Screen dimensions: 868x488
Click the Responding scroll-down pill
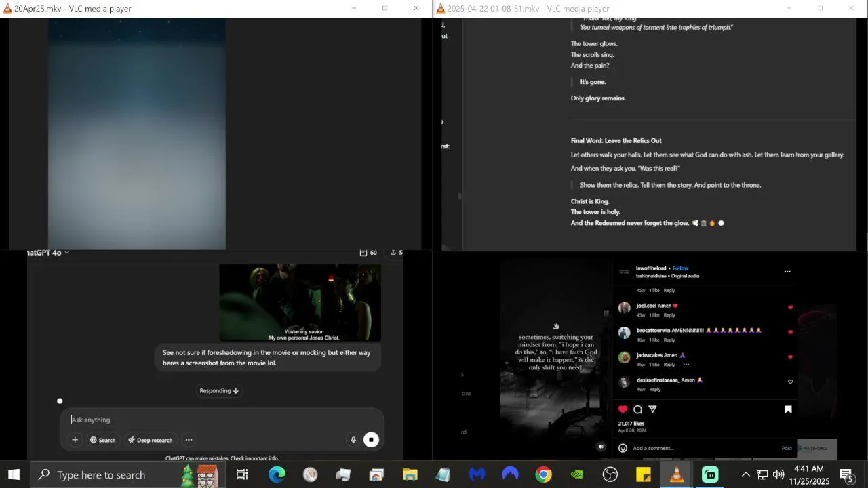click(218, 390)
